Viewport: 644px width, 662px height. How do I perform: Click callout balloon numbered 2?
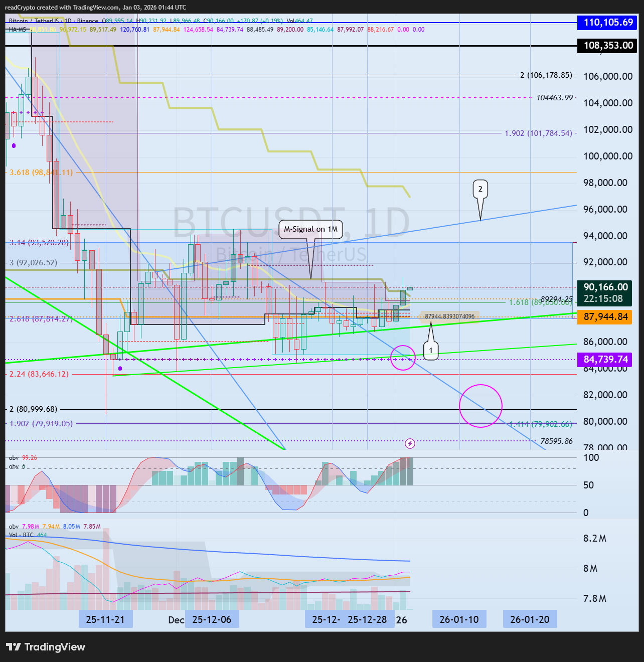[480, 189]
